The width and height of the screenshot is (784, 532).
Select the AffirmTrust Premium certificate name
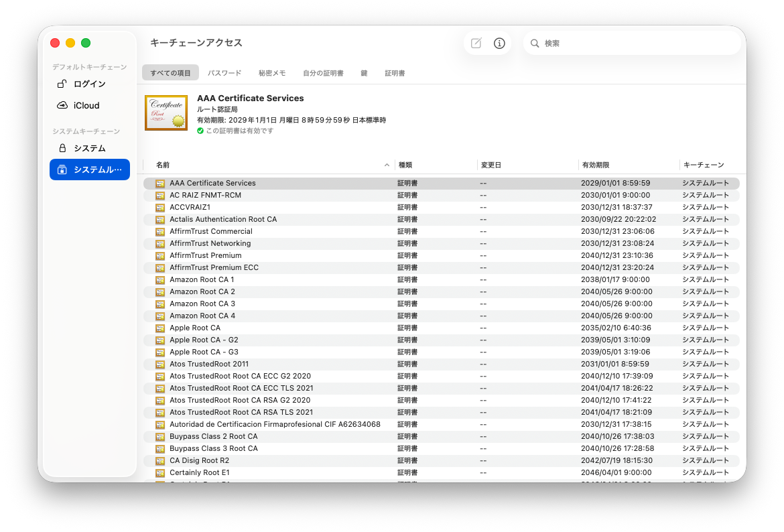pos(206,255)
